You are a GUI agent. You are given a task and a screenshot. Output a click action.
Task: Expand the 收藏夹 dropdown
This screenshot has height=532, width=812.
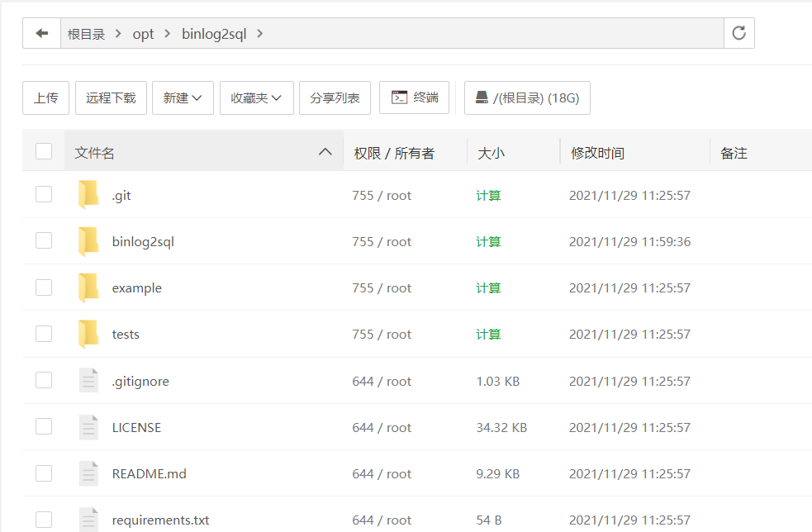[x=256, y=98]
